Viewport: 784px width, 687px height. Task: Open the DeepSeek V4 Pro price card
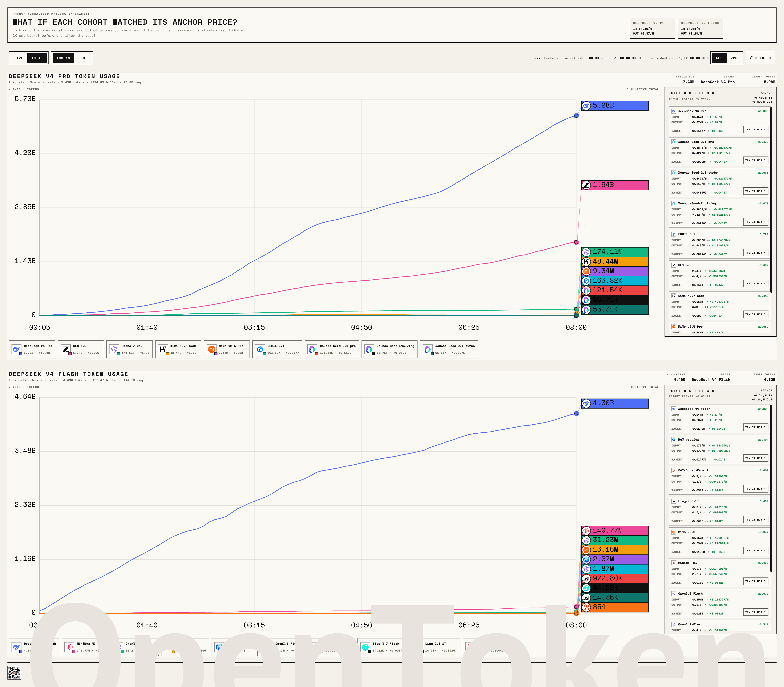[652, 28]
